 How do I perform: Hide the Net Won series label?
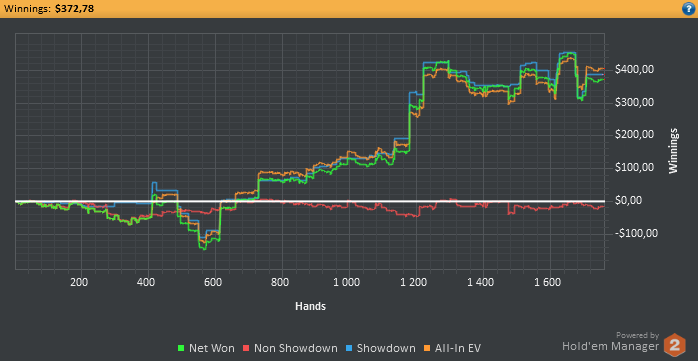click(211, 349)
